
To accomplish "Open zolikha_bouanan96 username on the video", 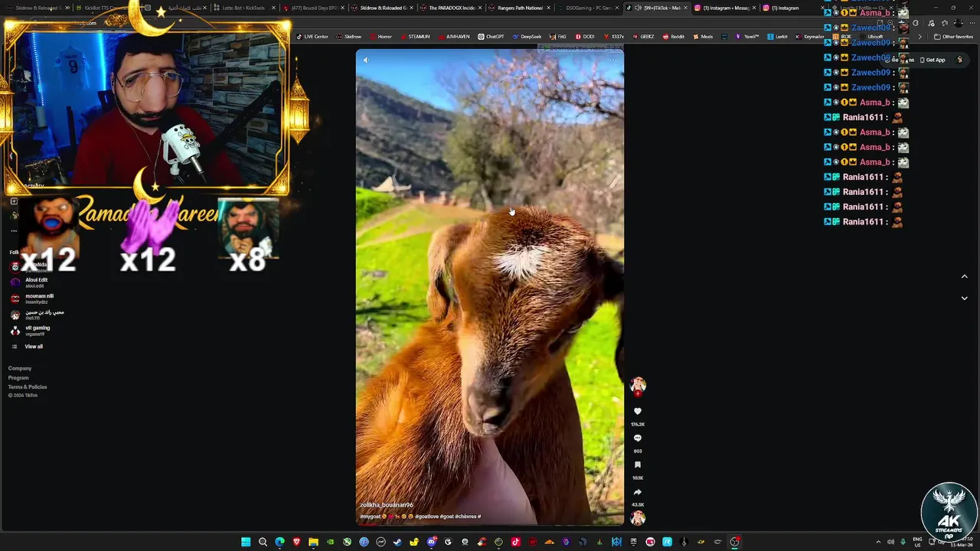I will pos(387,505).
